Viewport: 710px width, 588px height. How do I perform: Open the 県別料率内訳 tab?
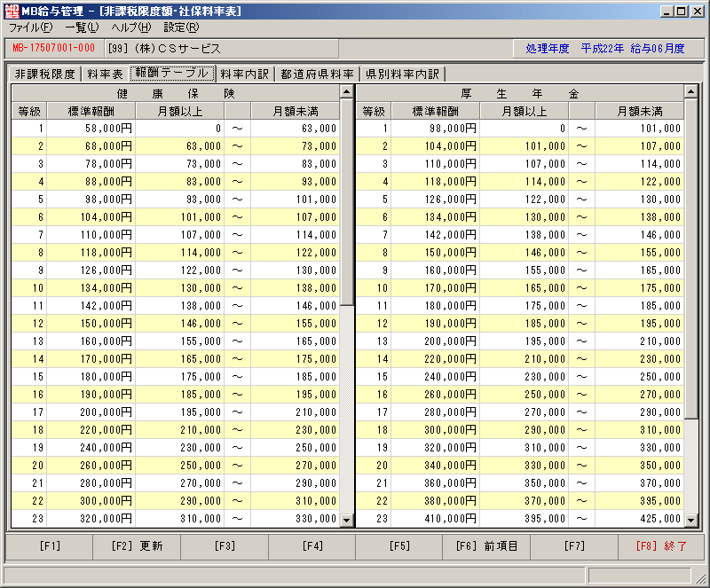click(403, 74)
